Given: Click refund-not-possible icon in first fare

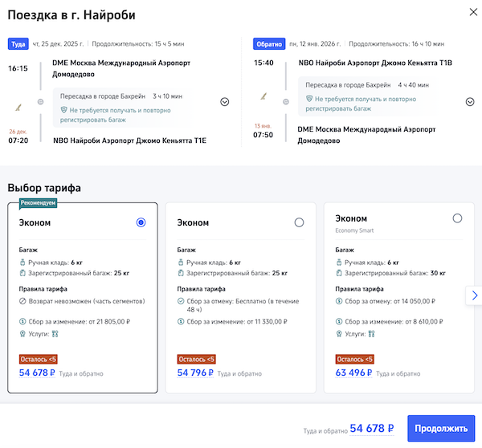Looking at the screenshot, I should [x=22, y=301].
